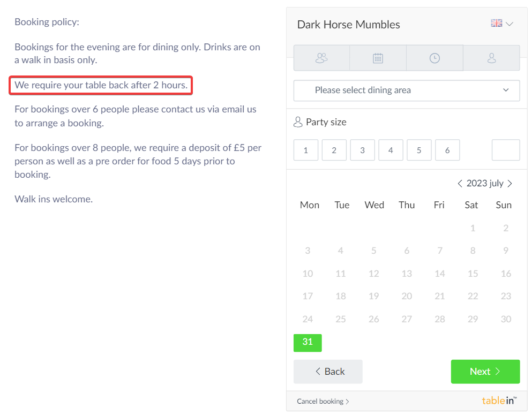Screen dimensions: 532x416
Task: Select July 31 on the calendar
Action: point(308,343)
